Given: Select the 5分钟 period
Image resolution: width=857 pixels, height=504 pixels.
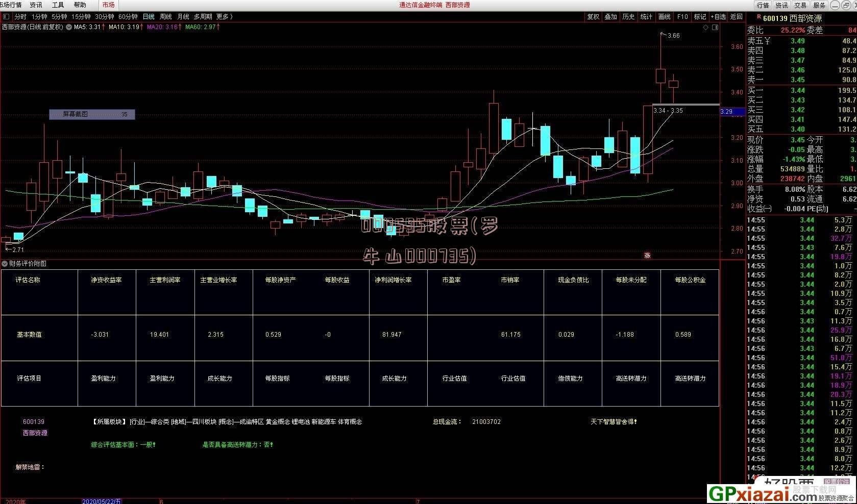Looking at the screenshot, I should tap(59, 17).
